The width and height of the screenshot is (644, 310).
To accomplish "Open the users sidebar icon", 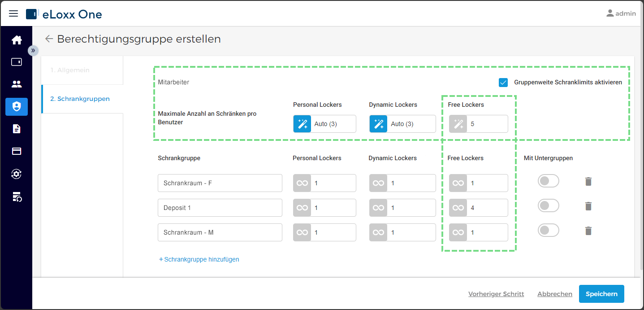I will pos(17,84).
